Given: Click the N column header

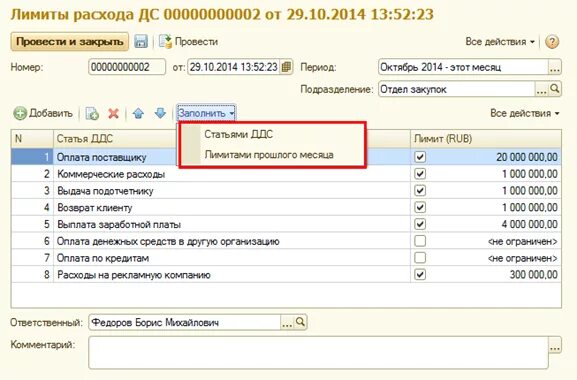Looking at the screenshot, I should tap(32, 139).
